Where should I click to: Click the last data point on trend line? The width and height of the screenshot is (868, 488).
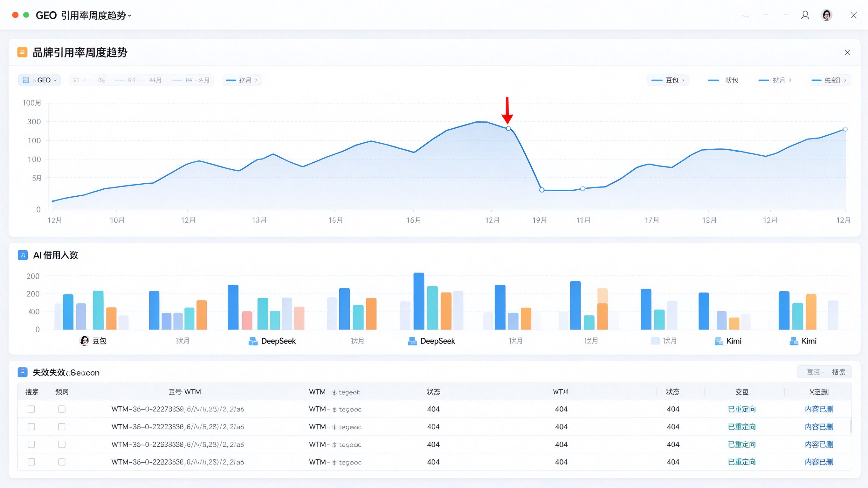845,129
